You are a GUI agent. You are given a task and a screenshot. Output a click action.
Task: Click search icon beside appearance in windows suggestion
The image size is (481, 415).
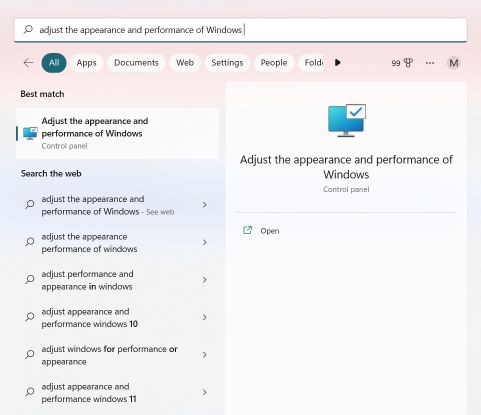click(x=30, y=279)
